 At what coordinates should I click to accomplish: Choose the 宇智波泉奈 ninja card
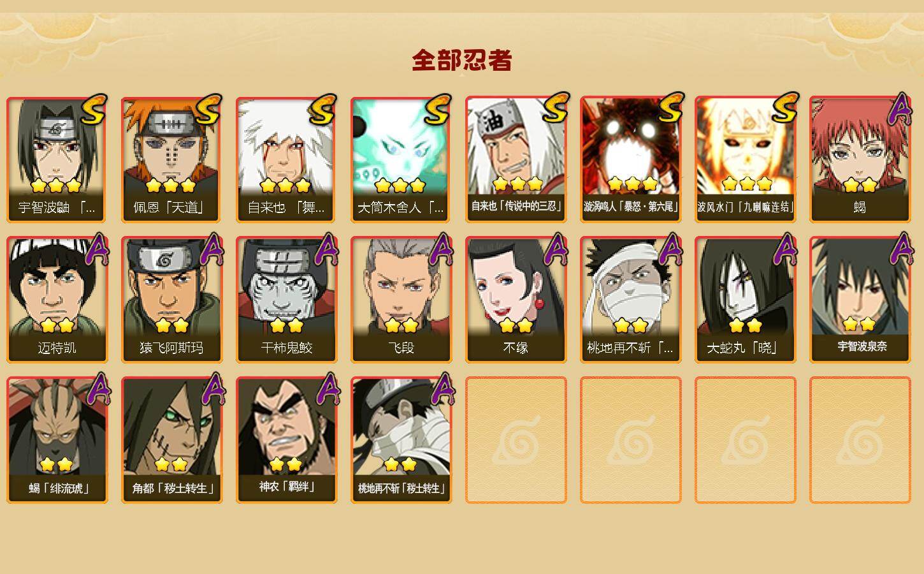(860, 300)
